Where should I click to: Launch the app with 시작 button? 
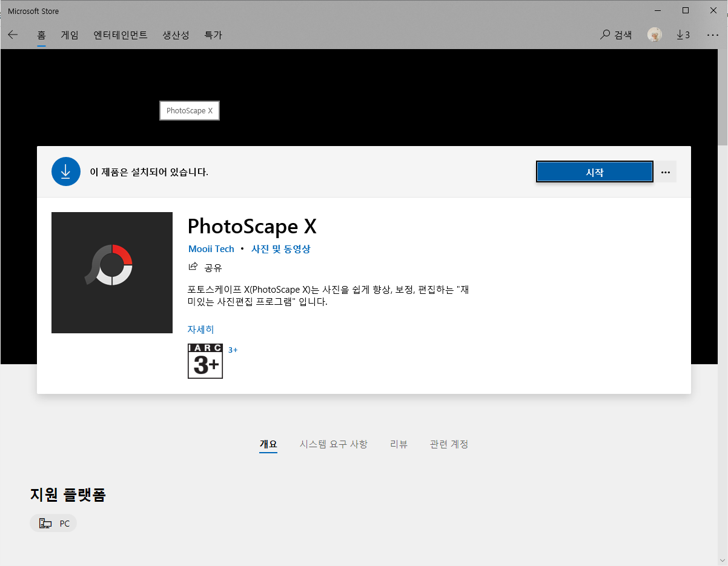click(595, 172)
